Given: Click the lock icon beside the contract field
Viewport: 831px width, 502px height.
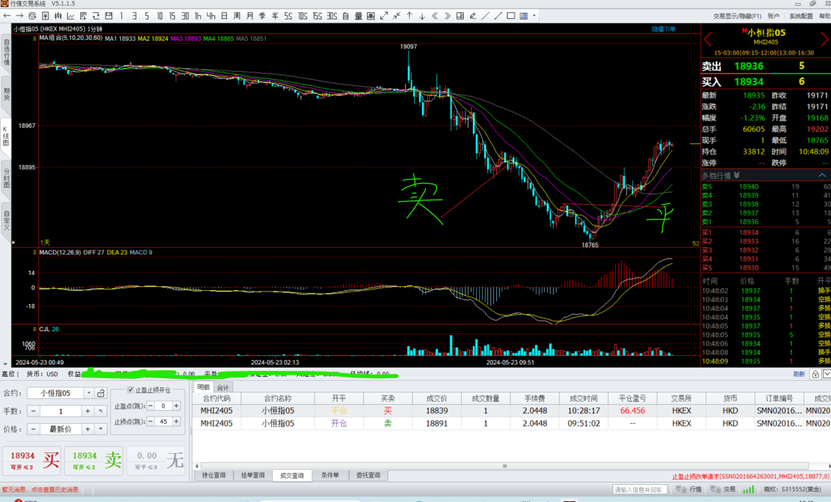Looking at the screenshot, I should pyautogui.click(x=102, y=394).
